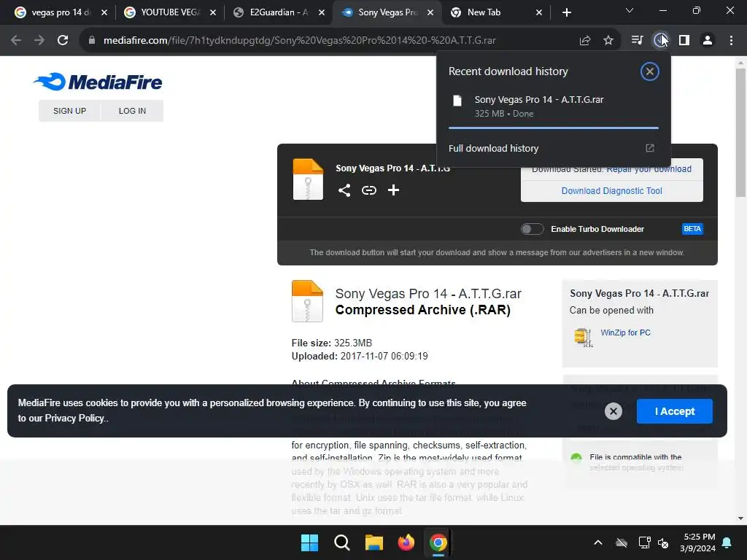Open Windows Start menu
The height and width of the screenshot is (560, 747).
coord(309,542)
